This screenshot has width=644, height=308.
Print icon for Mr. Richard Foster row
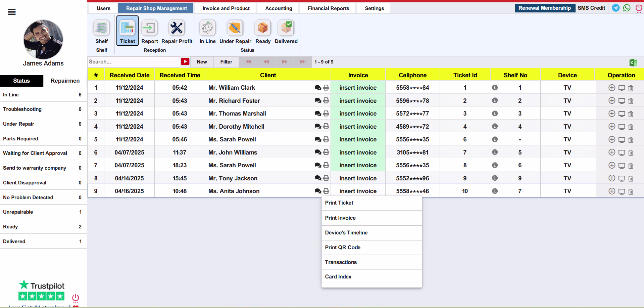[x=326, y=100]
